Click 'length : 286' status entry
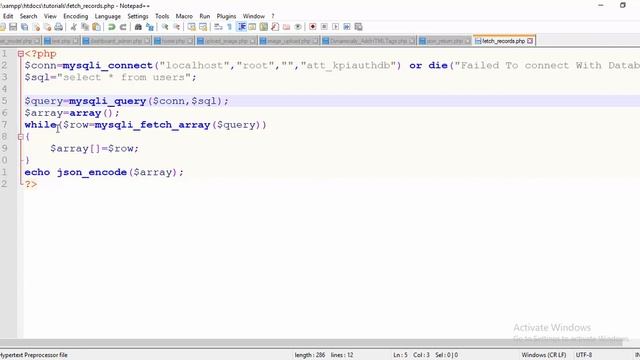This screenshot has height=360, width=640. [x=310, y=355]
